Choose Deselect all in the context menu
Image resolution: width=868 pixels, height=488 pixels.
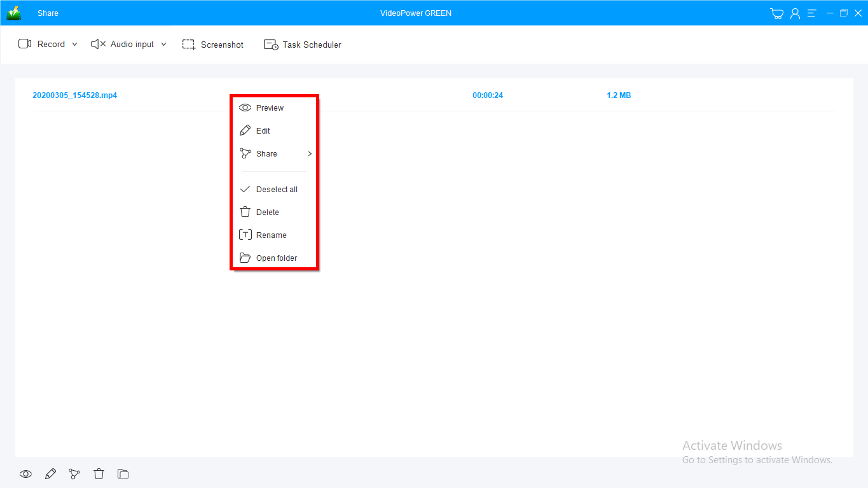(x=276, y=190)
